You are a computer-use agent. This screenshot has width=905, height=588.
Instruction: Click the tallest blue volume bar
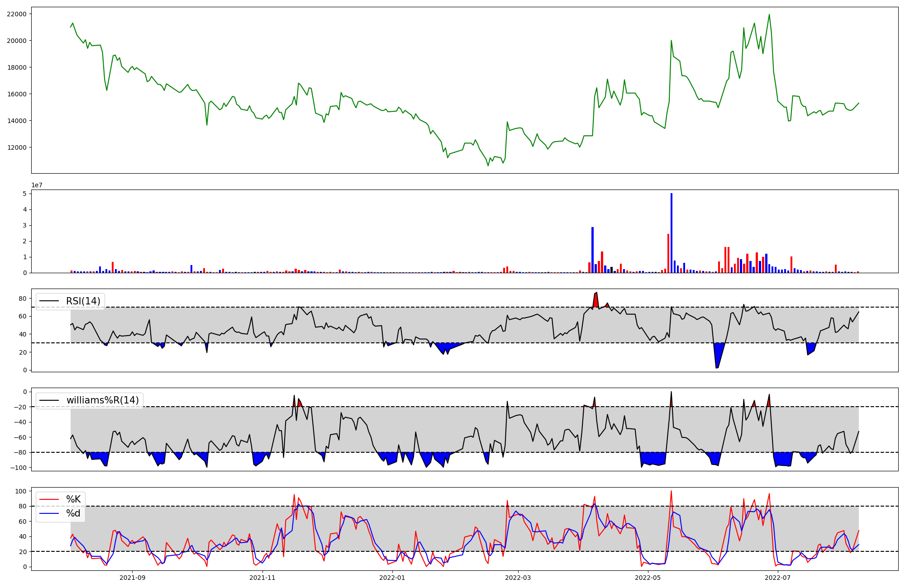[672, 233]
